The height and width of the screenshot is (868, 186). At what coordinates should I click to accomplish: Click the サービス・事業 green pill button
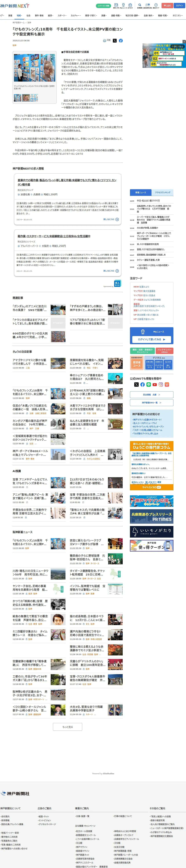pos(103,6)
